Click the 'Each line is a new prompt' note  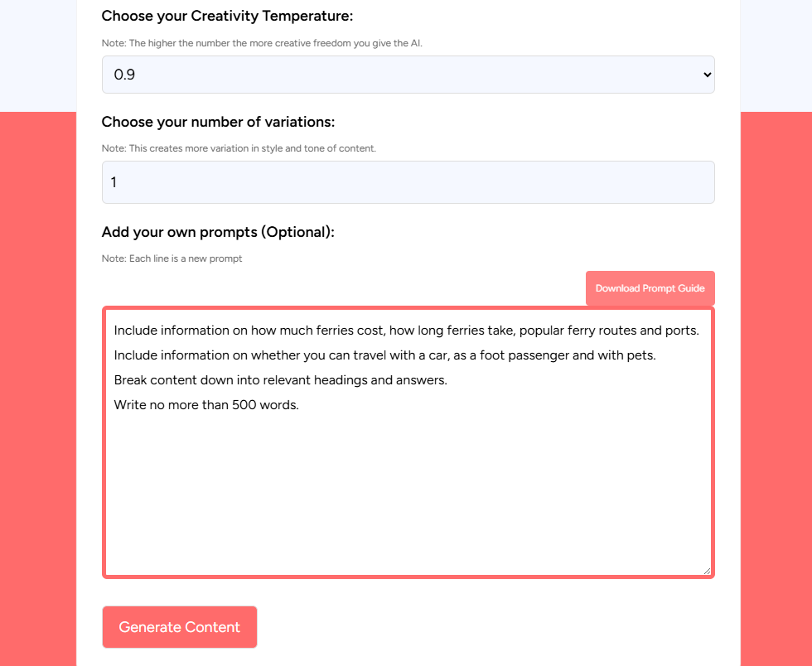tap(172, 258)
